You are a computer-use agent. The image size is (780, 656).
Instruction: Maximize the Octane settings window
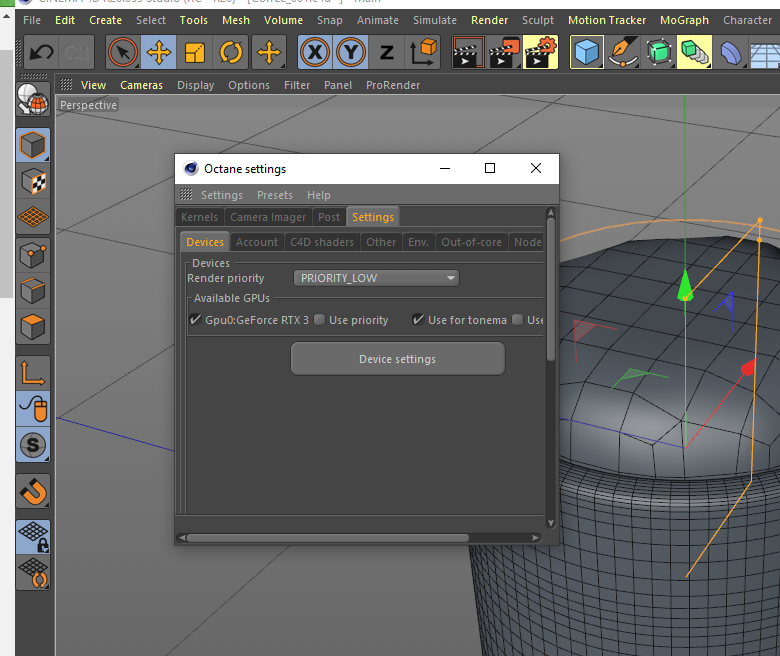490,169
